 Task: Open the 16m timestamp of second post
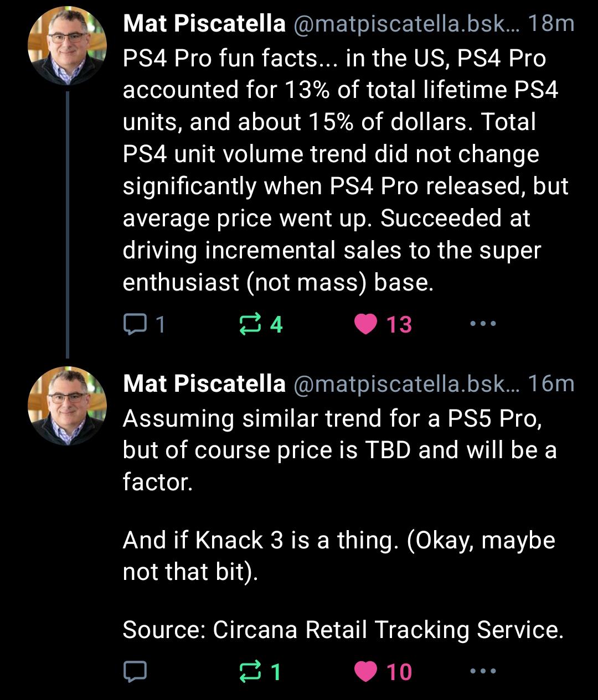(550, 383)
